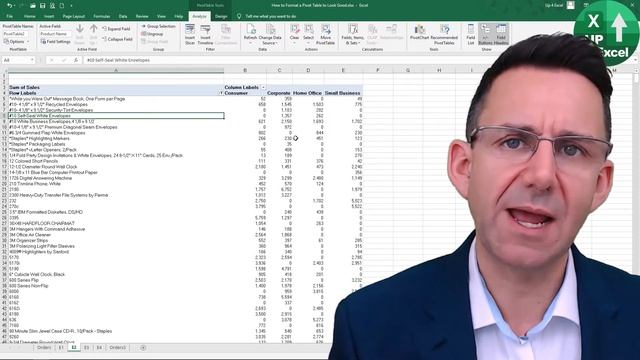Select '1726 Digital Answering Machine' row label
640x360 pixels.
(x=116, y=178)
